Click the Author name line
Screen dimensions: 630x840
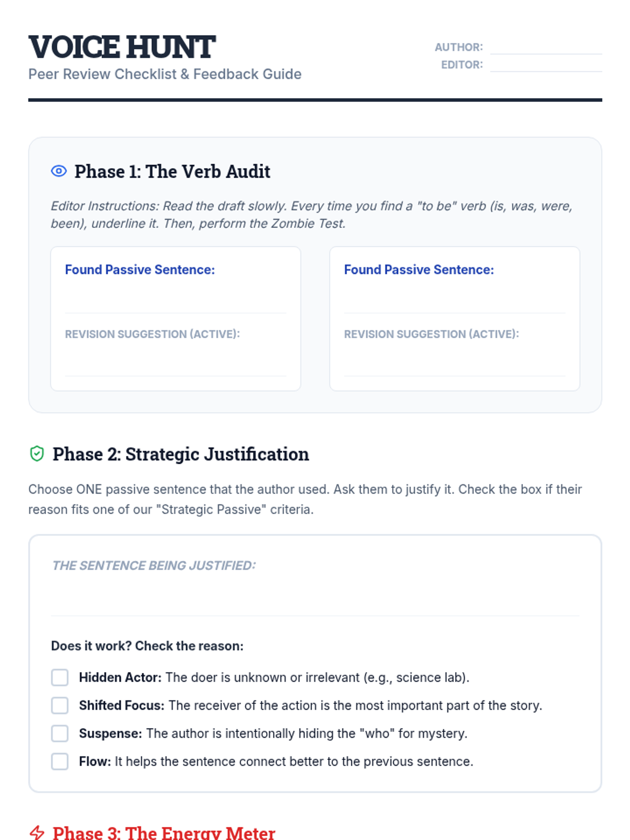[x=545, y=47]
